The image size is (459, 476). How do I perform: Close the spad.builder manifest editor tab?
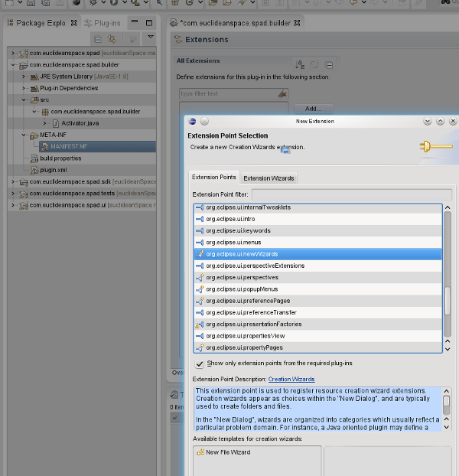(298, 23)
